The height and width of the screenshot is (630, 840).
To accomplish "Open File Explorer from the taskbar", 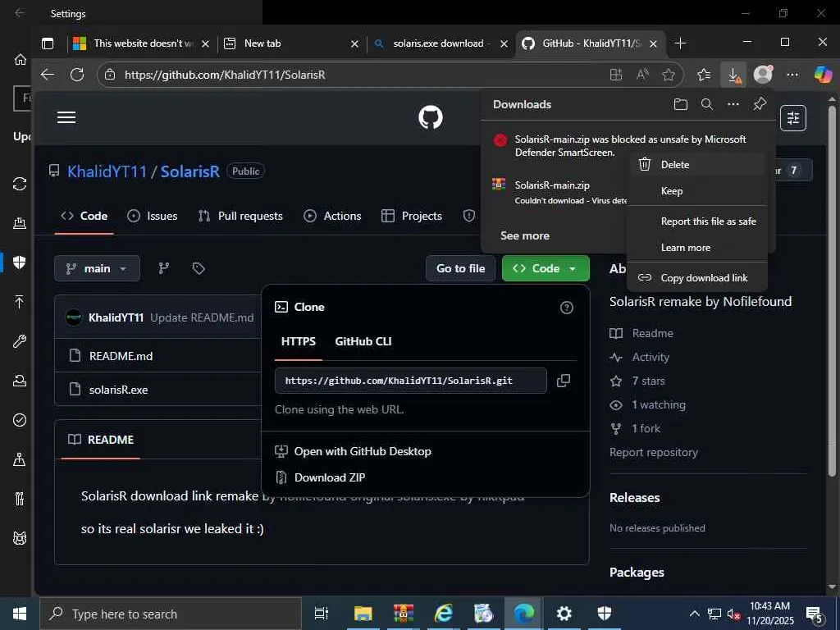I will pos(363,613).
